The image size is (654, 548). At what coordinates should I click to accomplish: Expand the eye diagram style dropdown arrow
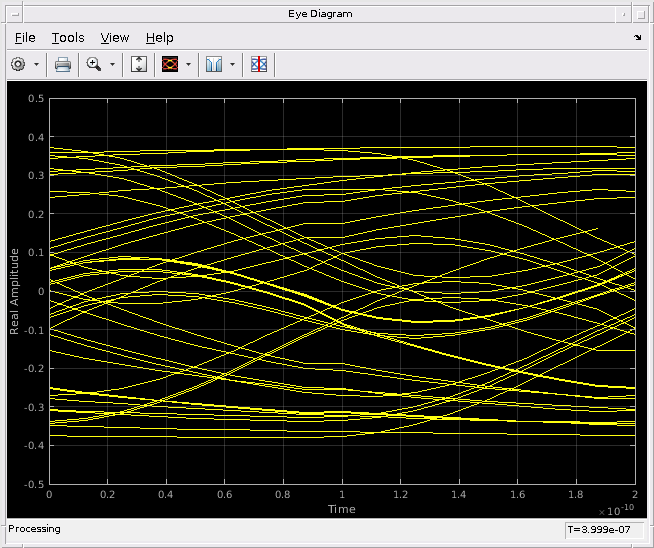pos(188,64)
